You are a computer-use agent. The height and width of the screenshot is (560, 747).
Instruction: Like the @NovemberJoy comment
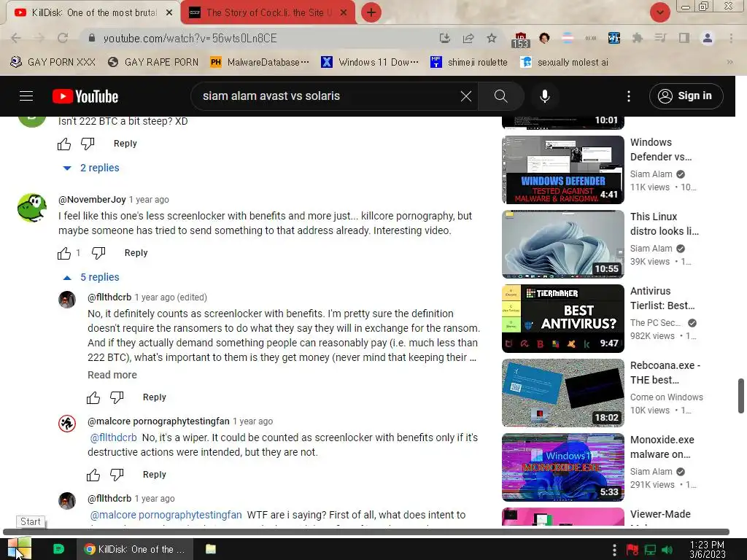(x=64, y=253)
